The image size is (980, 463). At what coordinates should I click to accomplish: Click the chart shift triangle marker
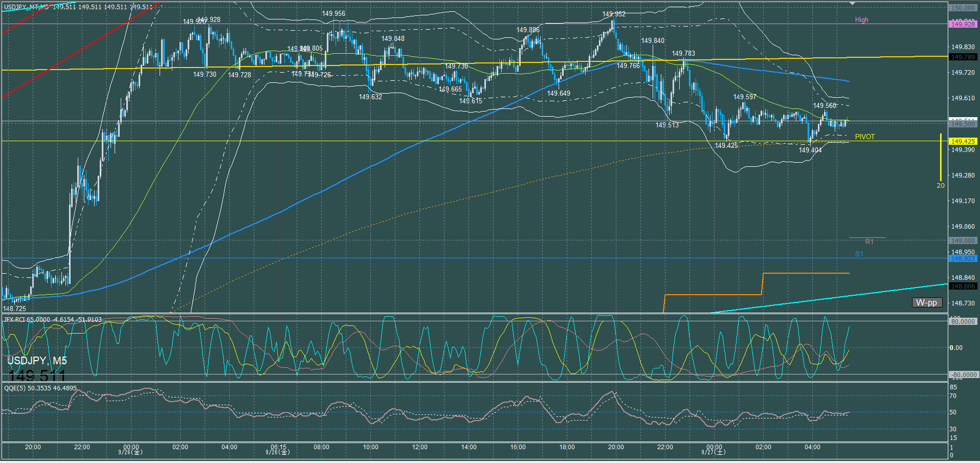tap(852, 4)
